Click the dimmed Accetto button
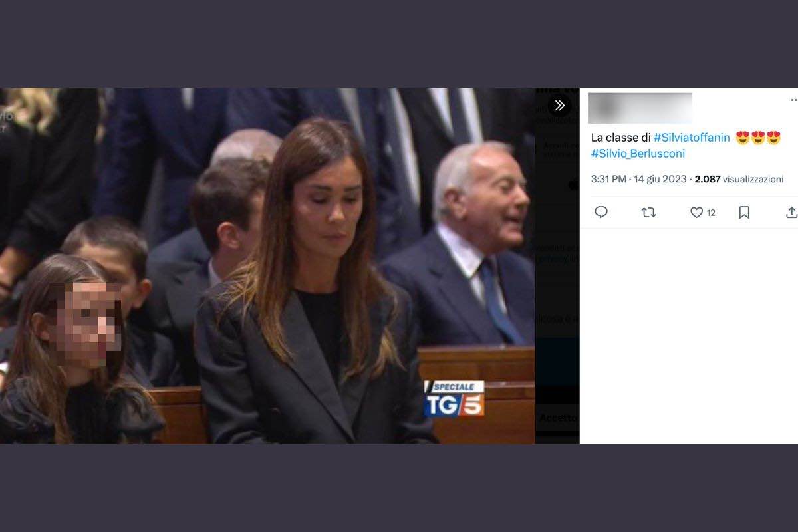This screenshot has width=798, height=532. click(x=558, y=418)
